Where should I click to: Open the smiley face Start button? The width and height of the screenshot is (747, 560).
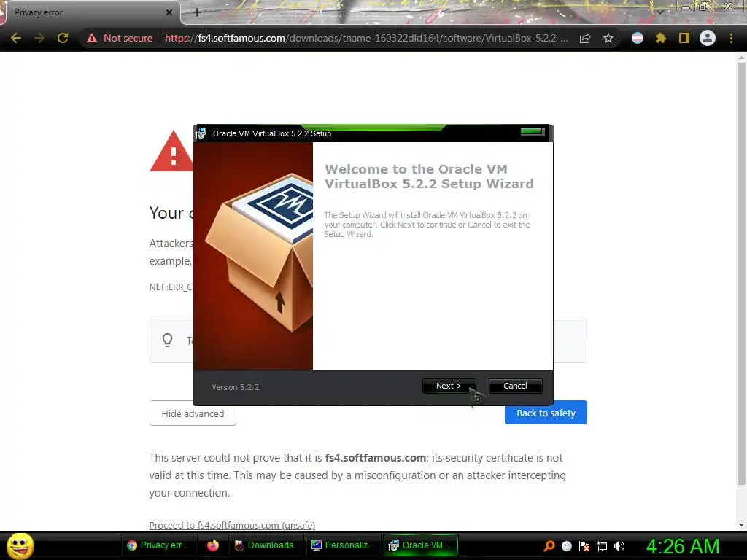(x=20, y=545)
